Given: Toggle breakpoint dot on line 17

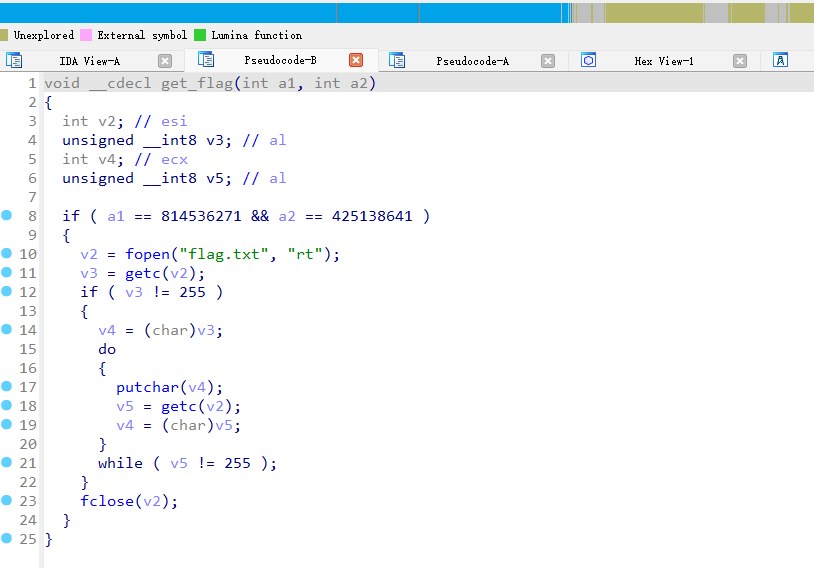Looking at the screenshot, I should tap(7, 386).
